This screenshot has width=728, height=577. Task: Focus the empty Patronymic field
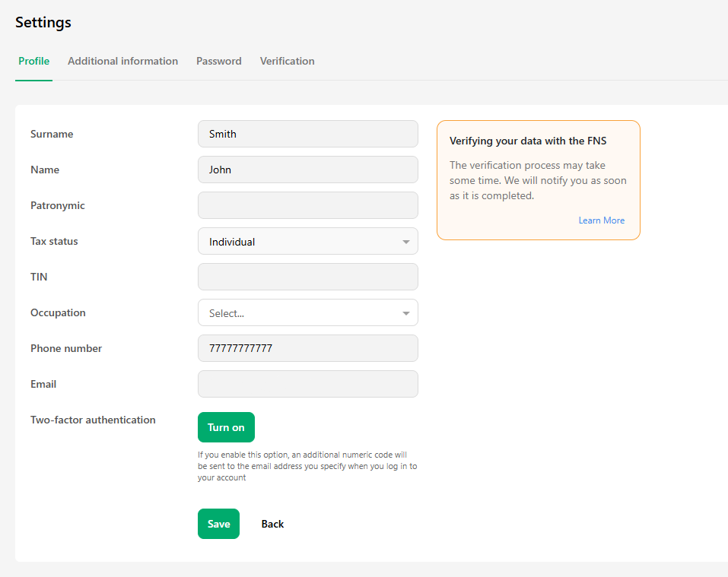tap(308, 205)
